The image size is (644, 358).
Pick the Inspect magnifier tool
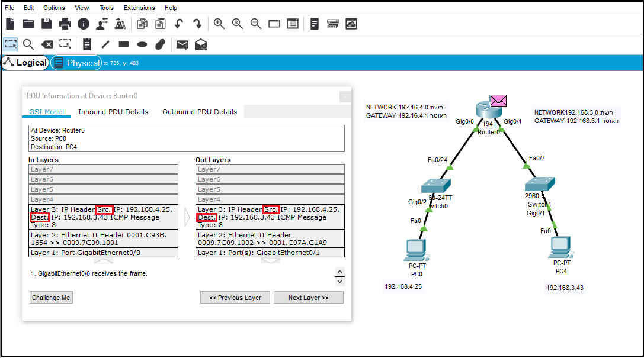tap(28, 44)
